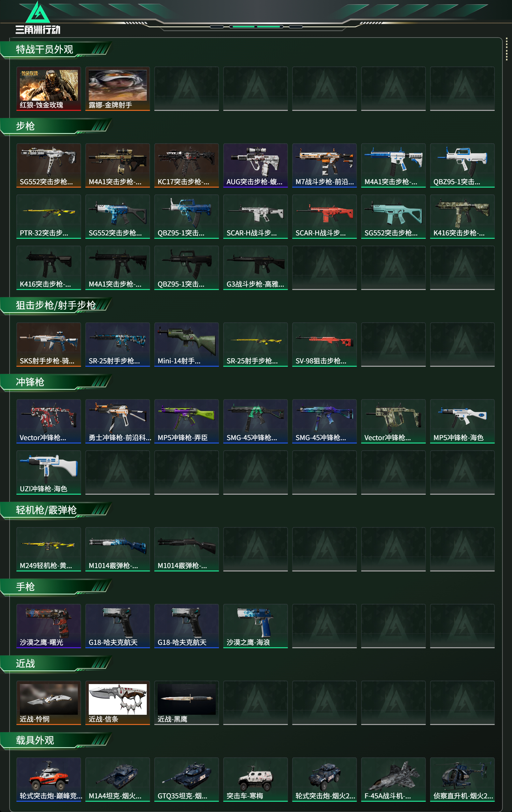Select the F-45A战斗机 vehicle skin
The height and width of the screenshot is (812, 512).
[x=394, y=780]
